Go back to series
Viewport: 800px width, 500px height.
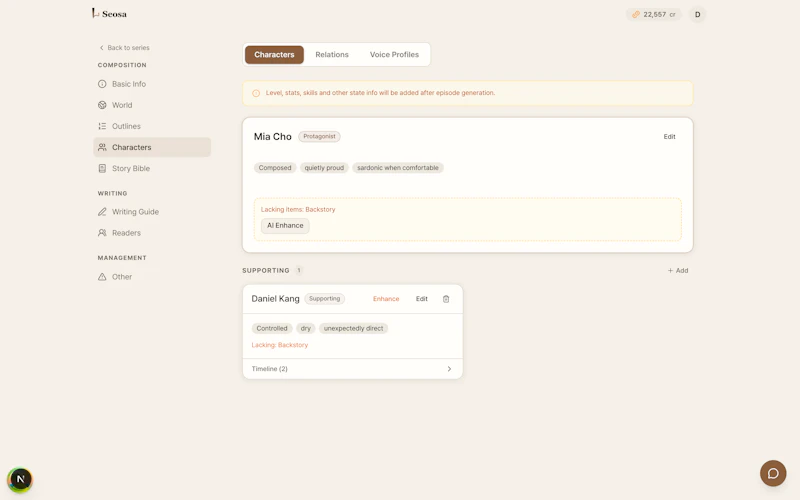(124, 47)
